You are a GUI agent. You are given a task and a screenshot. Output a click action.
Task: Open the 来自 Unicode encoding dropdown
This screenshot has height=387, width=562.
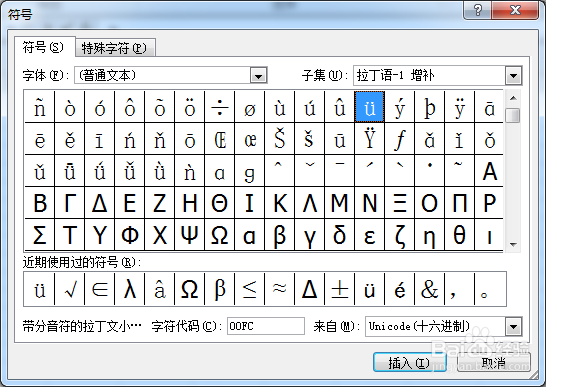coord(513,326)
